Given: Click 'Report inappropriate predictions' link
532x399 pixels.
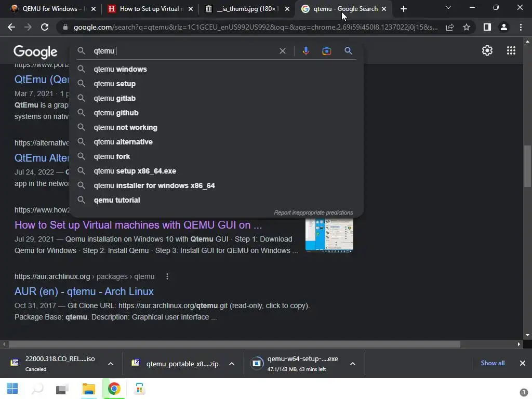Looking at the screenshot, I should 313,212.
